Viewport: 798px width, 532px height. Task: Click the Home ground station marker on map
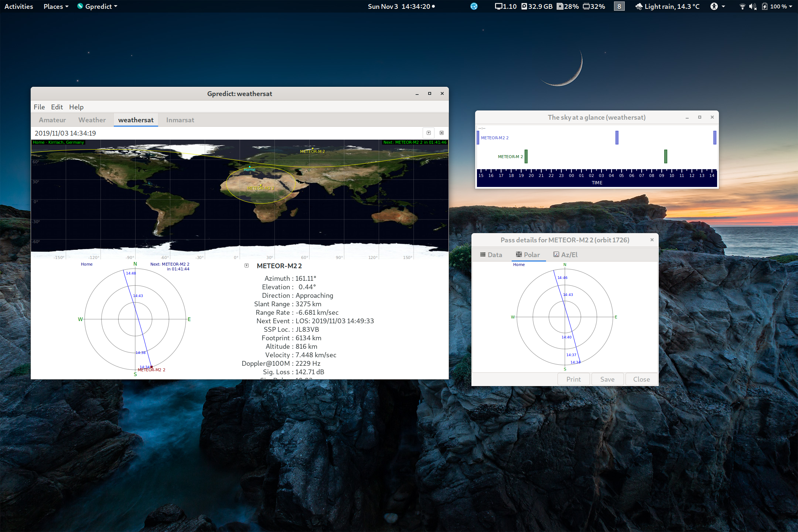tap(250, 167)
